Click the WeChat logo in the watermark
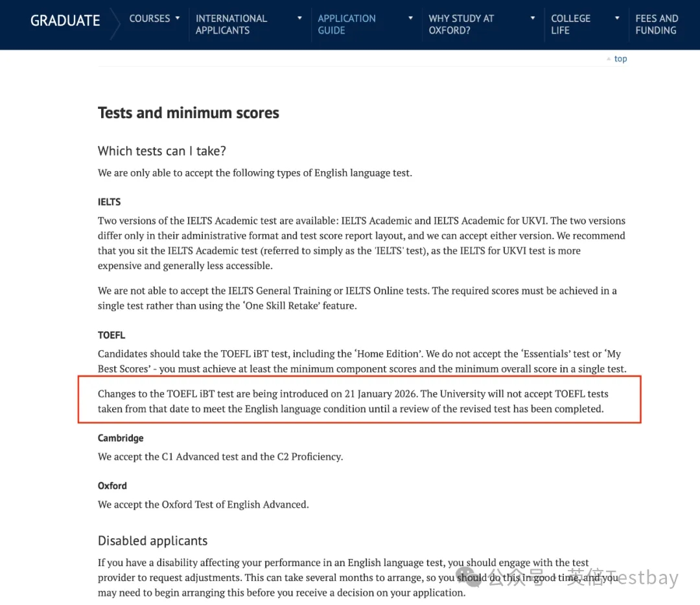 coord(469,576)
